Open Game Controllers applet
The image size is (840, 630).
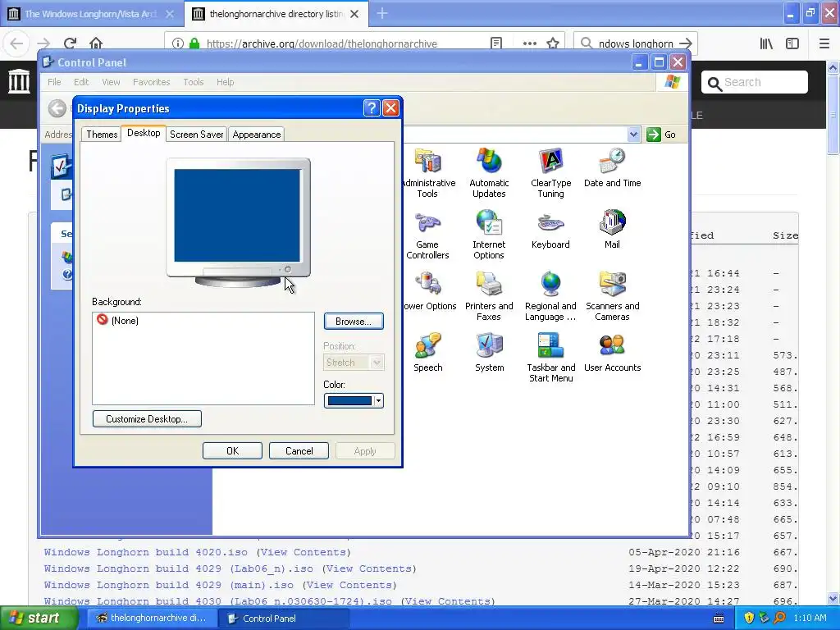click(x=427, y=235)
